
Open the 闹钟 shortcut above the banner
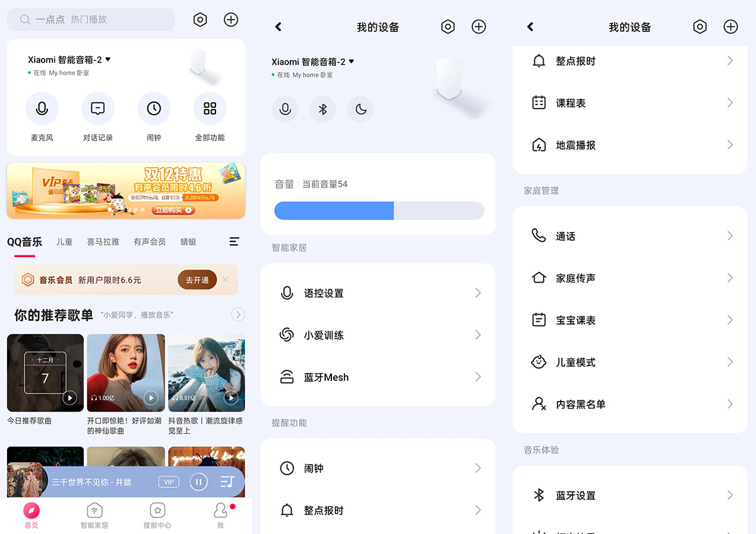154,108
